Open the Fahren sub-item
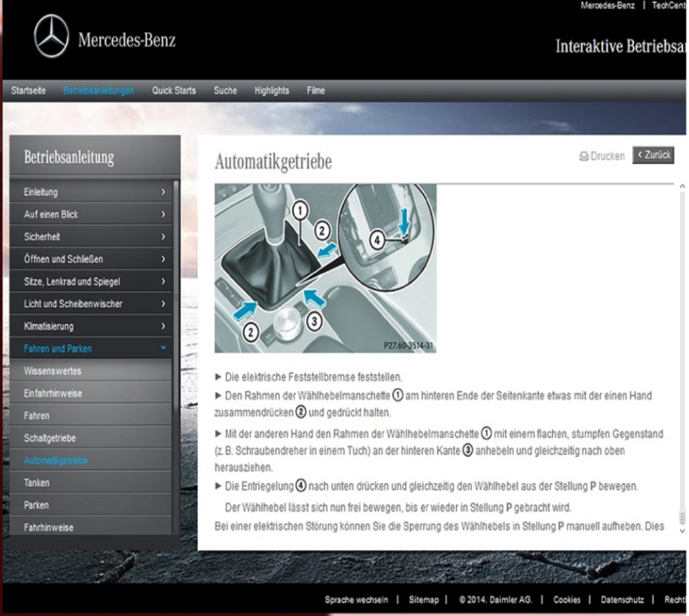Screen dimensions: 689x616 (91, 416)
